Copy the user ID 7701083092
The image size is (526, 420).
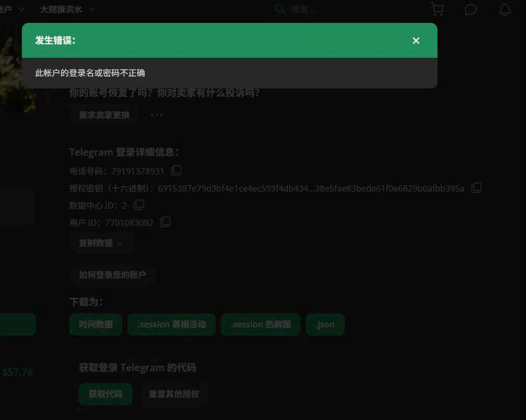[x=165, y=222]
